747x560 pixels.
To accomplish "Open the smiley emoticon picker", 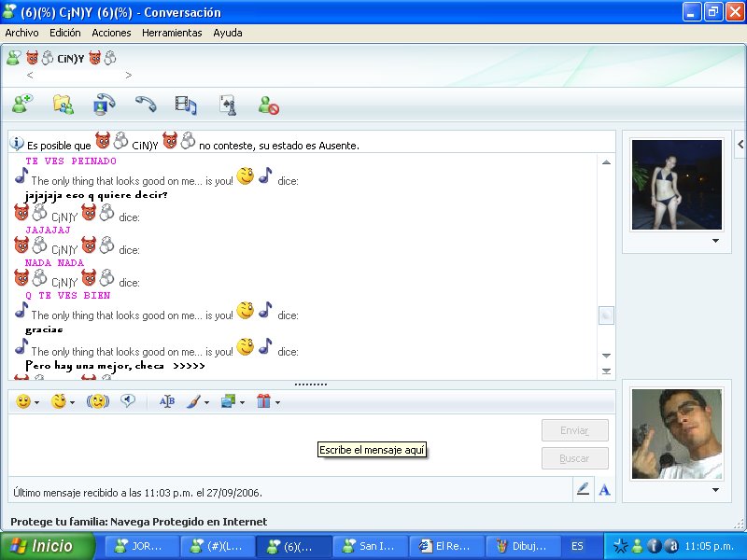I will 22,402.
